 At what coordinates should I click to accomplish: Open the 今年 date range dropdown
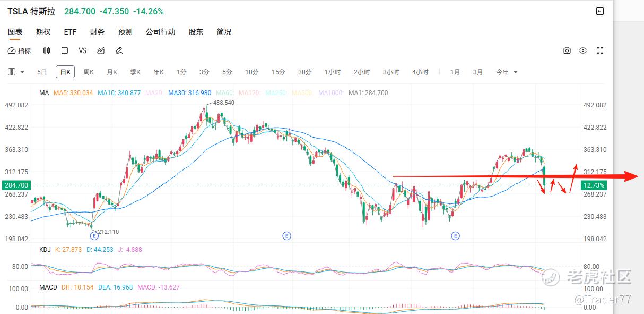pyautogui.click(x=507, y=72)
